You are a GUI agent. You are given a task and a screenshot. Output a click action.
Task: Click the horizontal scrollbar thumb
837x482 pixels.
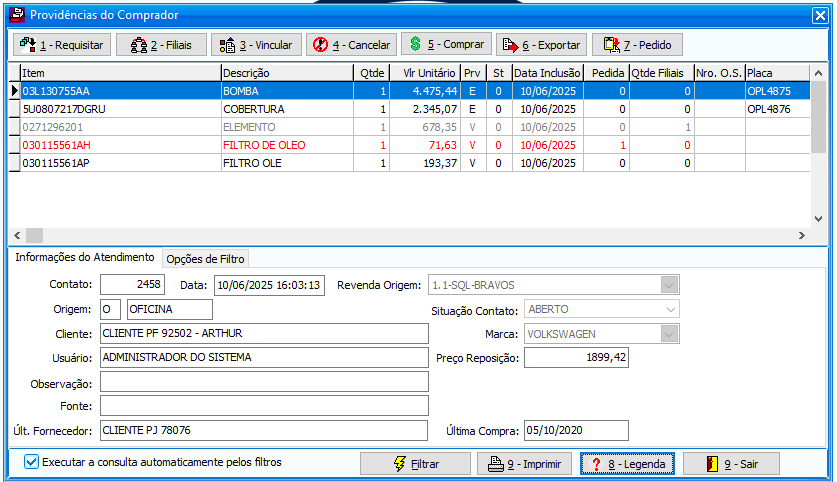[x=35, y=235]
